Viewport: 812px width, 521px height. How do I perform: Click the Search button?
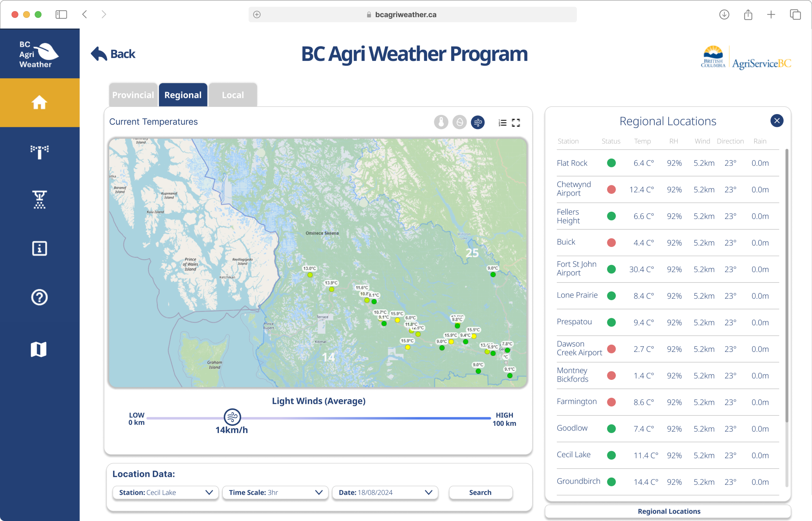coord(480,492)
